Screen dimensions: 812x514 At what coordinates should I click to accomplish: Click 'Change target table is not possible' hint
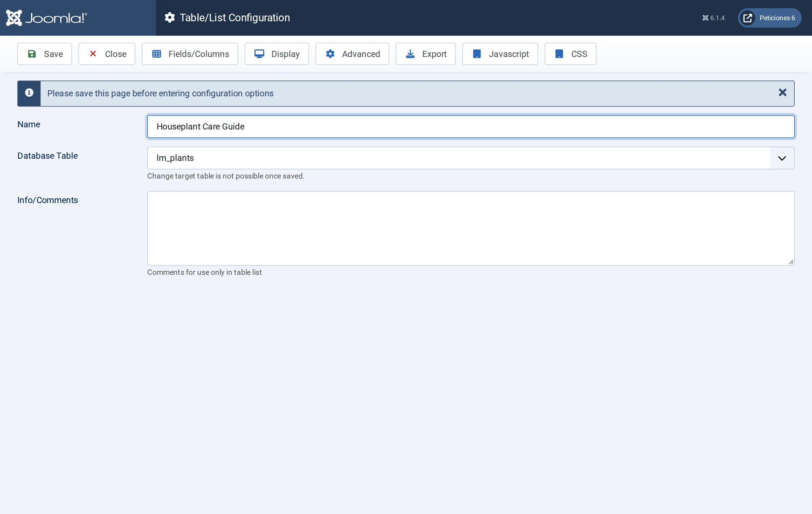coord(226,176)
